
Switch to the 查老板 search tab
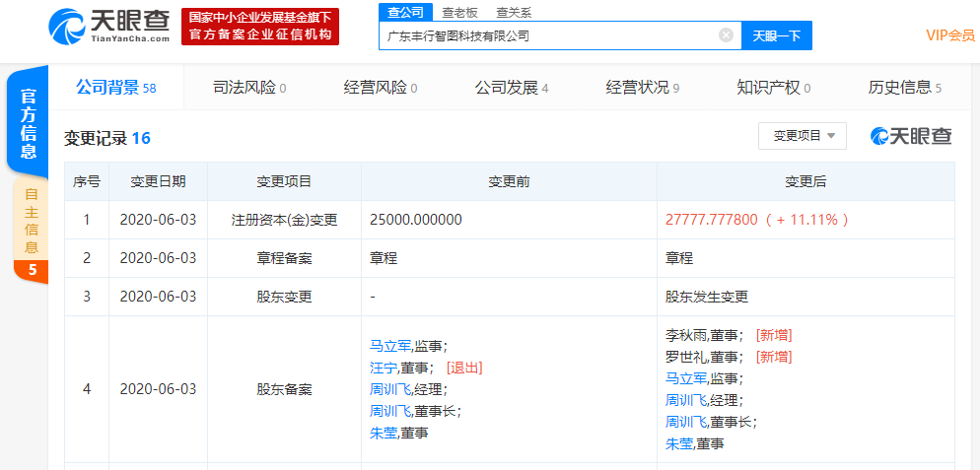[459, 12]
